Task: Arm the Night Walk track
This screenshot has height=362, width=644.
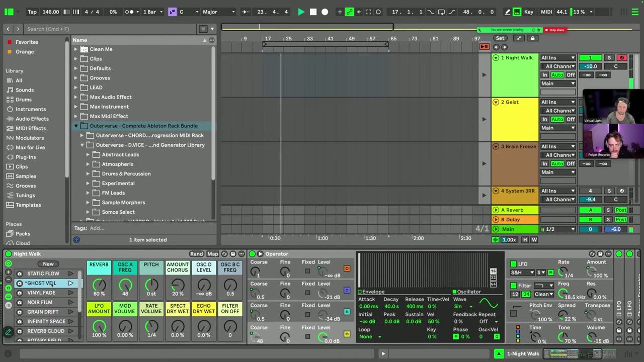Action: point(621,58)
